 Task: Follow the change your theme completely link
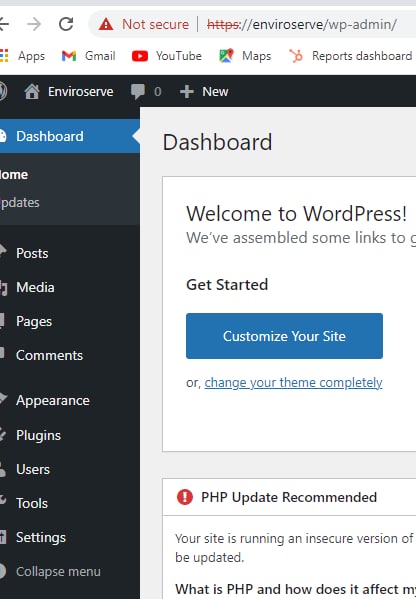tap(293, 382)
